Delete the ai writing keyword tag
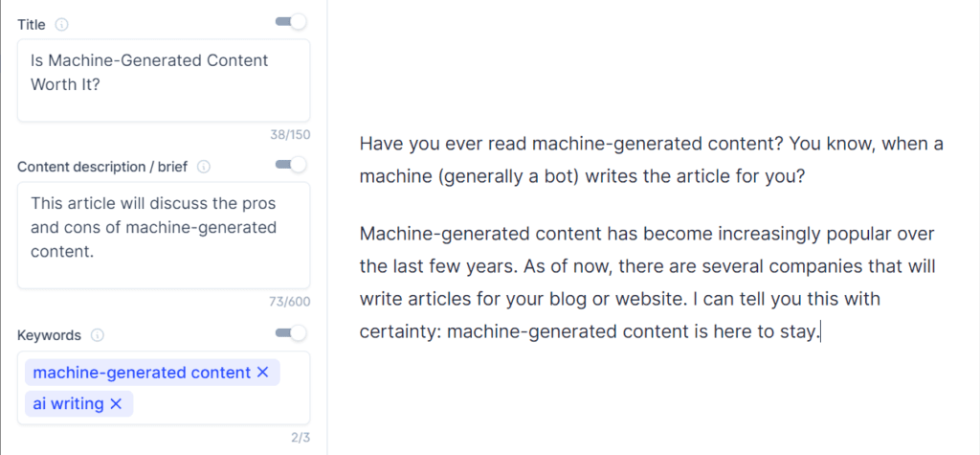The height and width of the screenshot is (455, 980). [116, 403]
